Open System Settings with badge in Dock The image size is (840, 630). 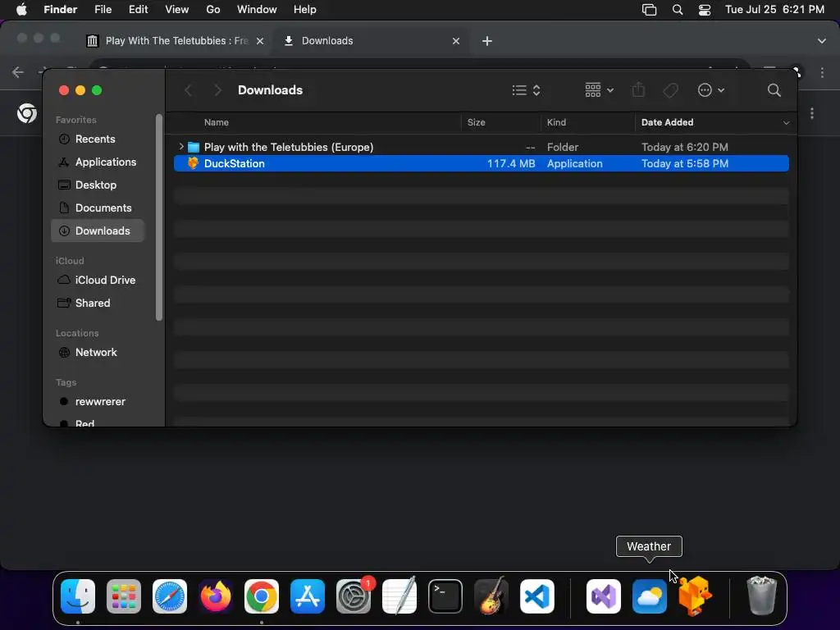[354, 596]
